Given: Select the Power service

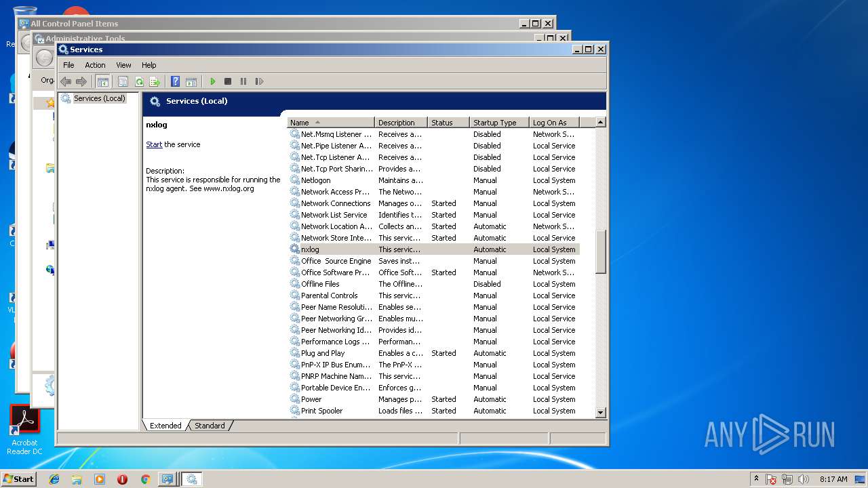Looking at the screenshot, I should click(434, 399).
